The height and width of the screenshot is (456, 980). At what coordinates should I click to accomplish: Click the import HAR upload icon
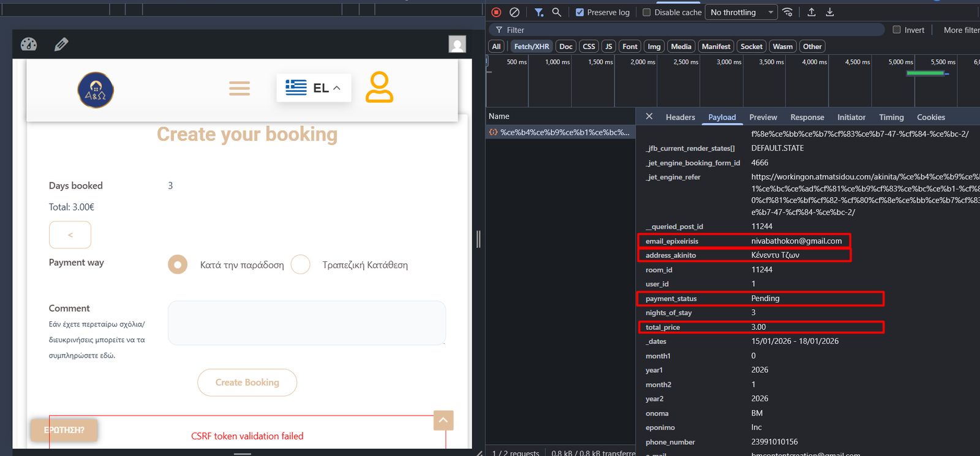click(812, 12)
